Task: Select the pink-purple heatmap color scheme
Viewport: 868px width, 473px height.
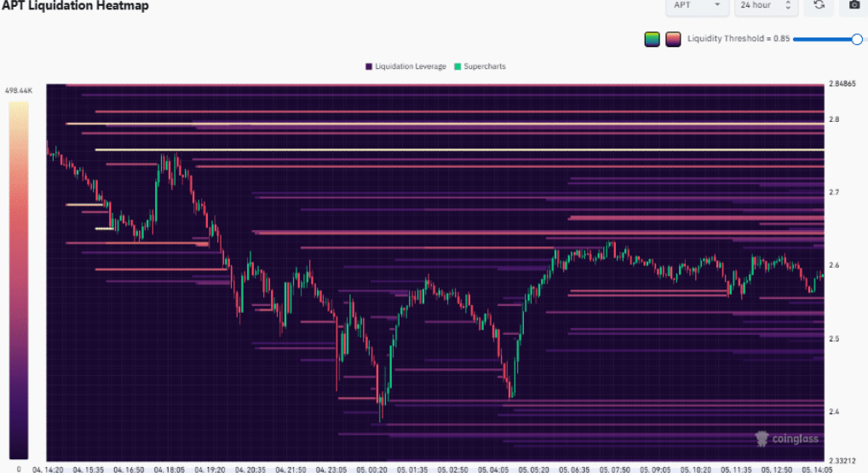Action: (x=673, y=39)
